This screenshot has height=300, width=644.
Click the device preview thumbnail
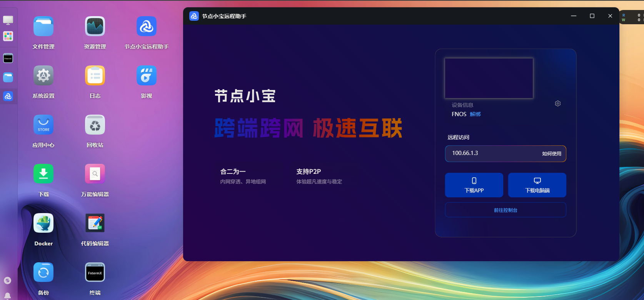[489, 78]
